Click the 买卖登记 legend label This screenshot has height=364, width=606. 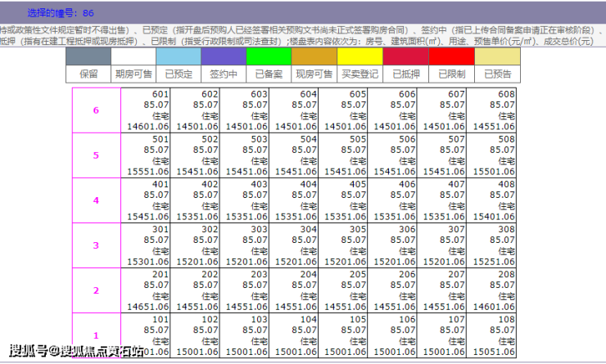(360, 74)
